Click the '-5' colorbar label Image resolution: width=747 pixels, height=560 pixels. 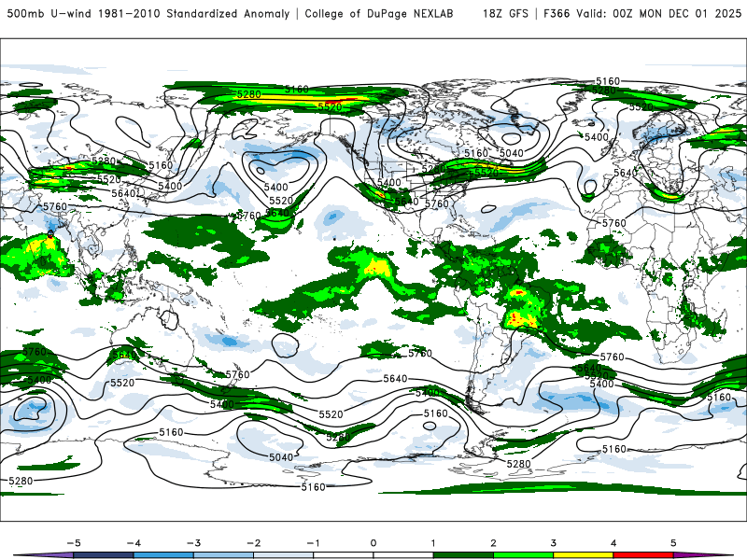[74, 543]
